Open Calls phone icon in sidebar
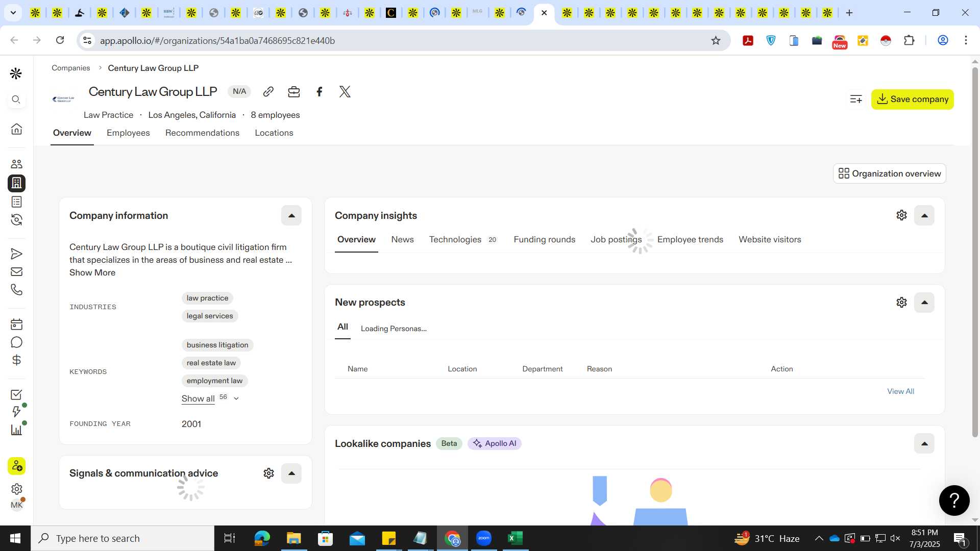Image resolution: width=980 pixels, height=551 pixels. (16, 290)
